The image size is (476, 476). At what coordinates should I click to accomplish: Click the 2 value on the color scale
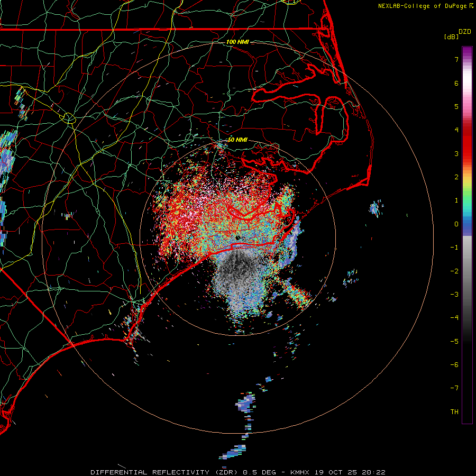(x=456, y=177)
